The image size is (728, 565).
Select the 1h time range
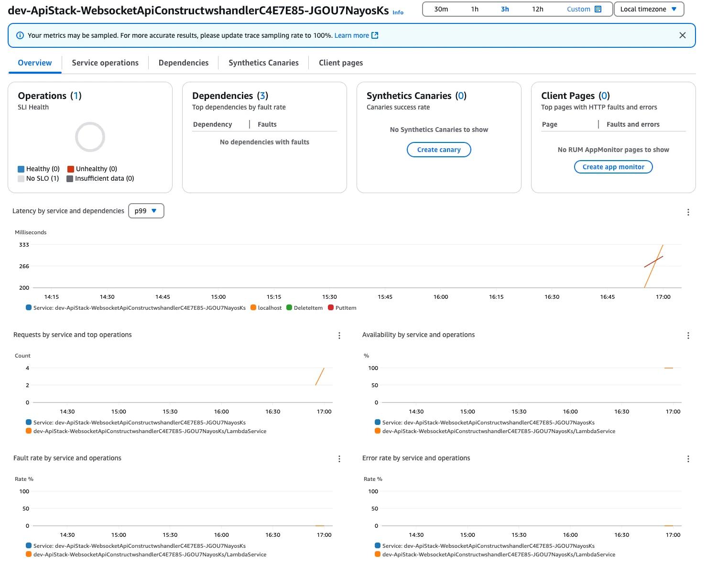pos(475,9)
